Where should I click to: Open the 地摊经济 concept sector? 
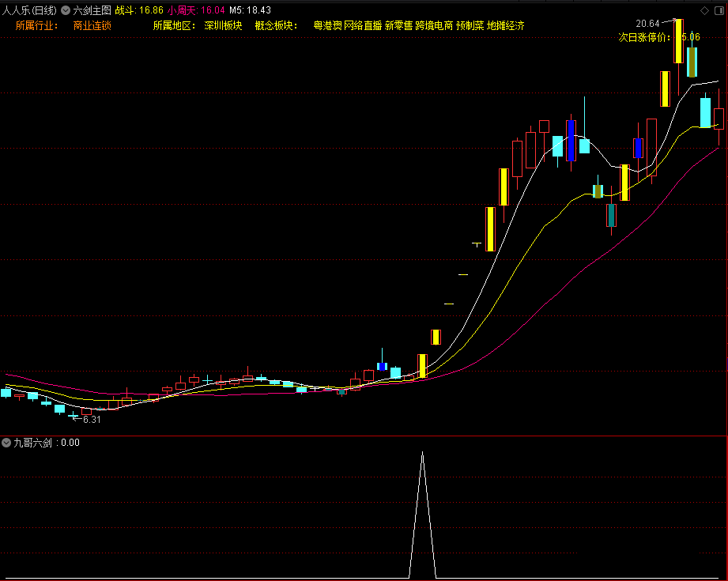[x=506, y=25]
